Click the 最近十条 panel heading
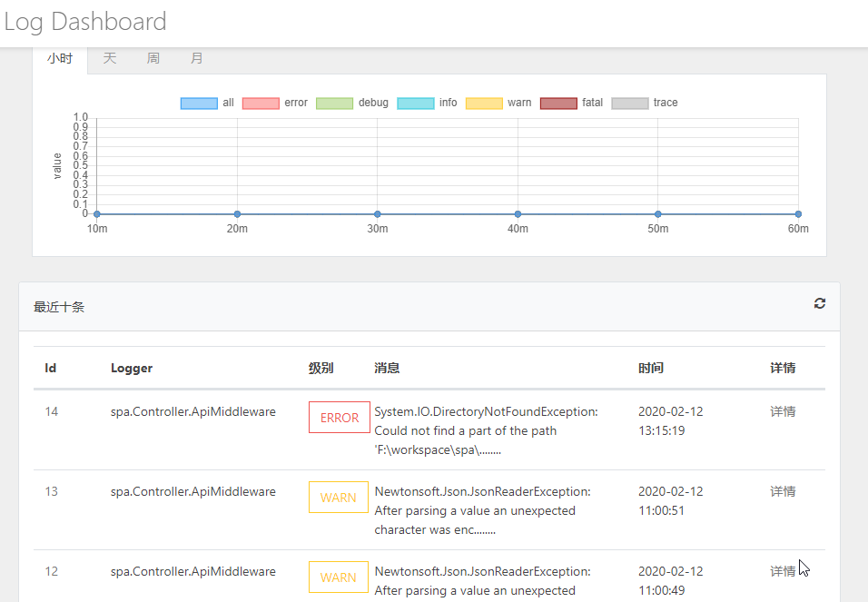 point(59,308)
